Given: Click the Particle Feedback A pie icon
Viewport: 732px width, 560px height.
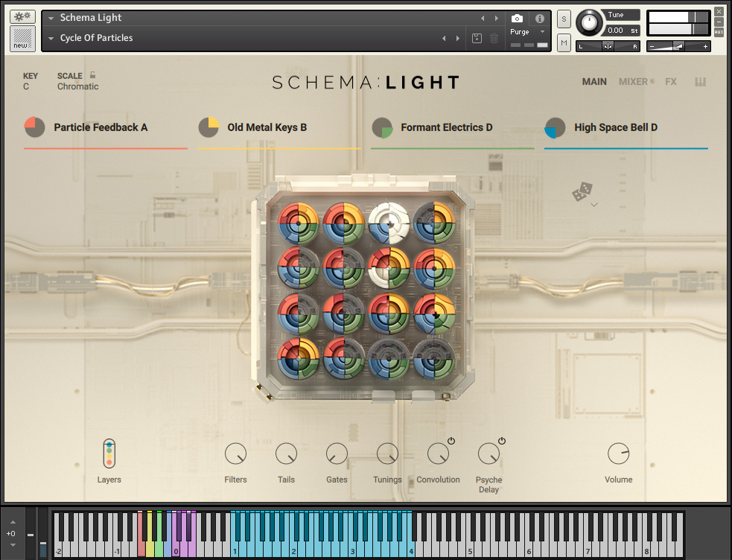Looking at the screenshot, I should click(34, 127).
